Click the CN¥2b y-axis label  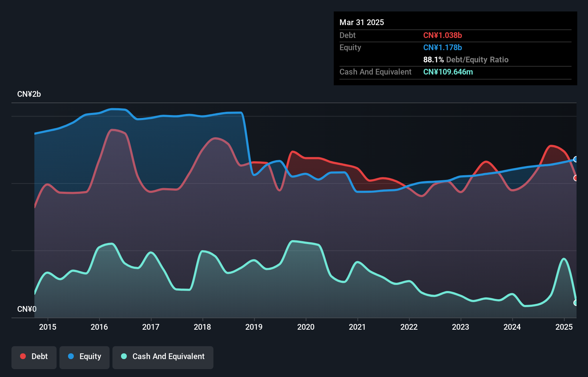tap(29, 94)
